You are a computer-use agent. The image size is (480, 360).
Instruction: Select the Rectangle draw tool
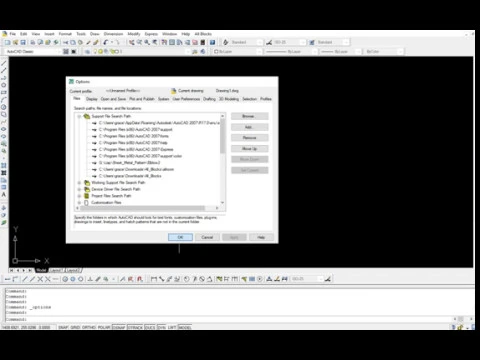click(x=4, y=92)
